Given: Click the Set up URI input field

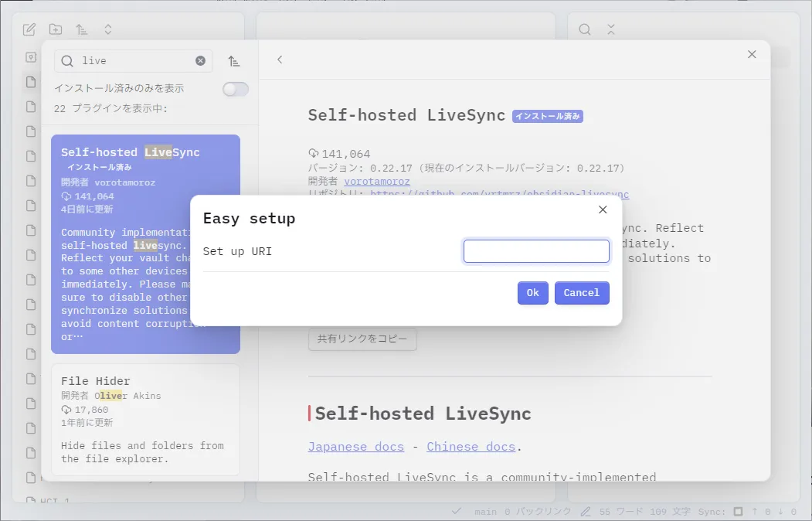Looking at the screenshot, I should (535, 250).
